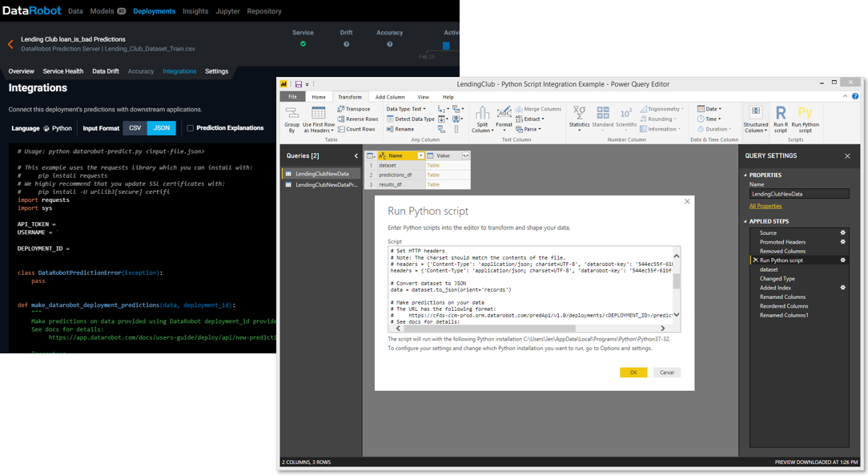Switch to the Home ribbon tab
The height and width of the screenshot is (476, 868).
coord(319,97)
